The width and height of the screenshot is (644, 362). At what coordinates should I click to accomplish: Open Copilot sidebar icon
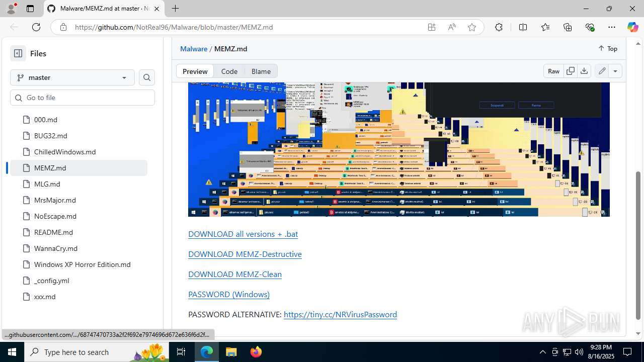click(x=632, y=27)
